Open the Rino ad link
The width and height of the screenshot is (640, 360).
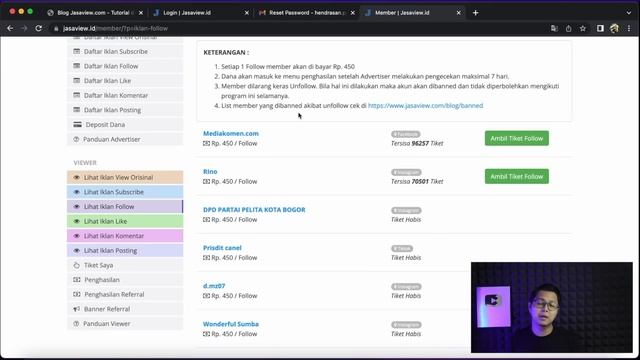click(210, 171)
